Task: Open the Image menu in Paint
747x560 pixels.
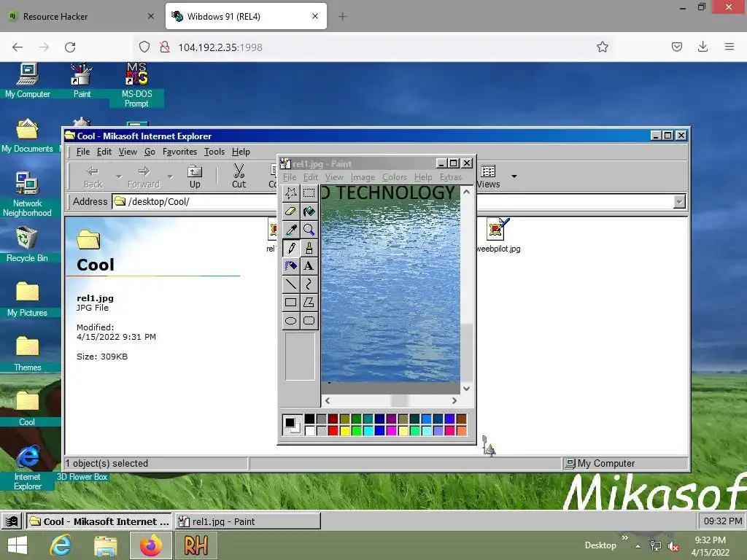Action: (363, 177)
